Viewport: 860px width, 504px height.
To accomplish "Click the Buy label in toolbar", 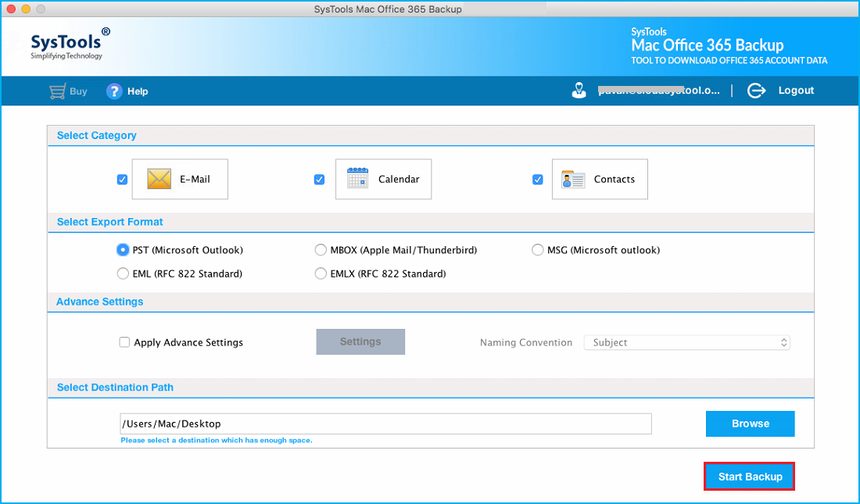I will [78, 91].
